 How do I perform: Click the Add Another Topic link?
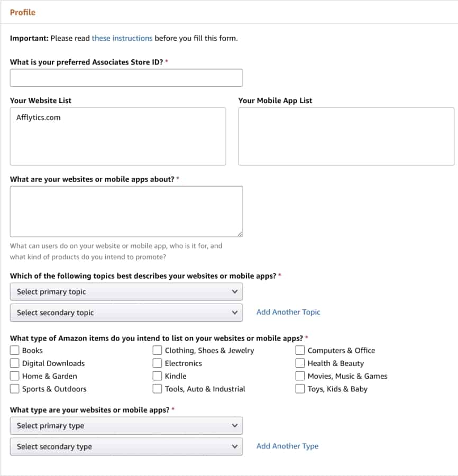coord(288,312)
